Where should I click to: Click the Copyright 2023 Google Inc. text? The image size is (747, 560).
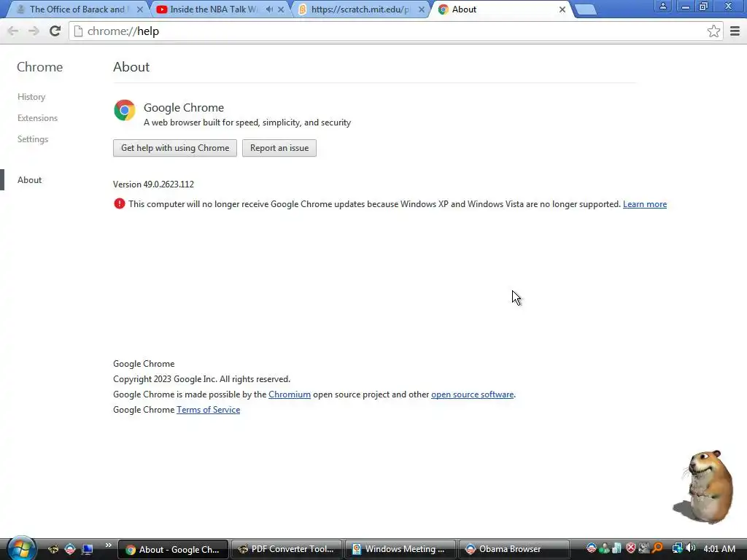pos(201,379)
